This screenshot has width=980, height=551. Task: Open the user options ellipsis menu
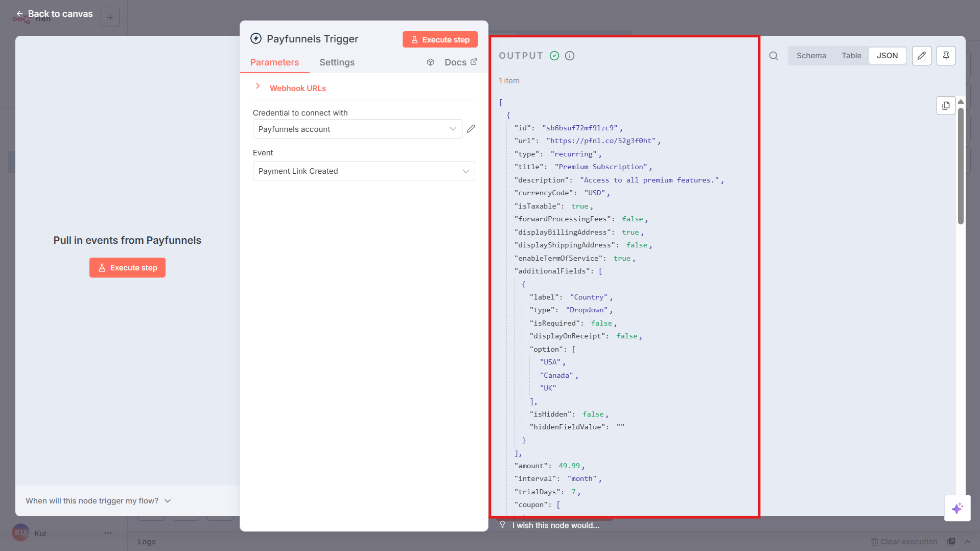tap(108, 533)
